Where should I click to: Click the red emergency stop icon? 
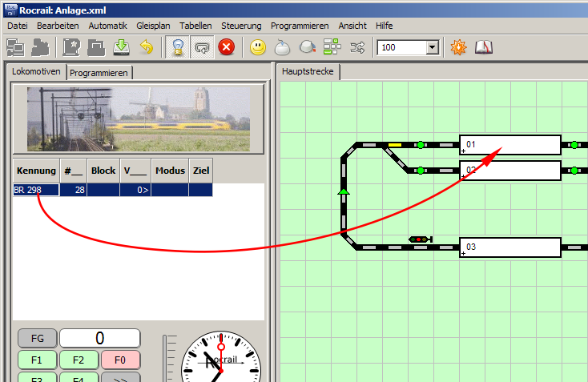pos(226,47)
